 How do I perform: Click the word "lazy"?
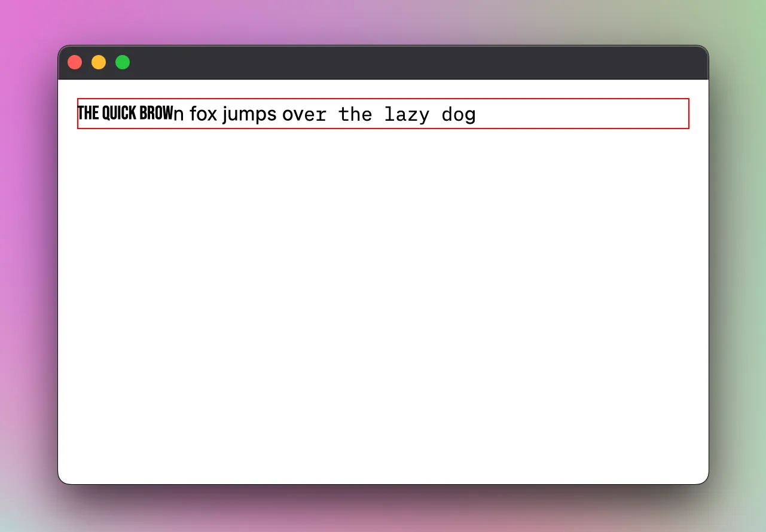click(x=407, y=114)
